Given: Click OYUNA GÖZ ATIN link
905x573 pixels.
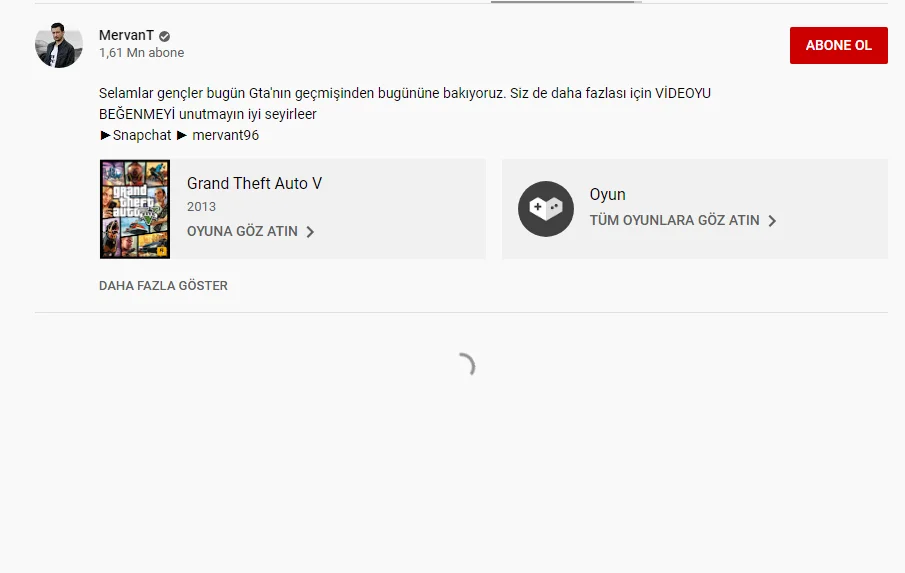Looking at the screenshot, I should [x=242, y=231].
